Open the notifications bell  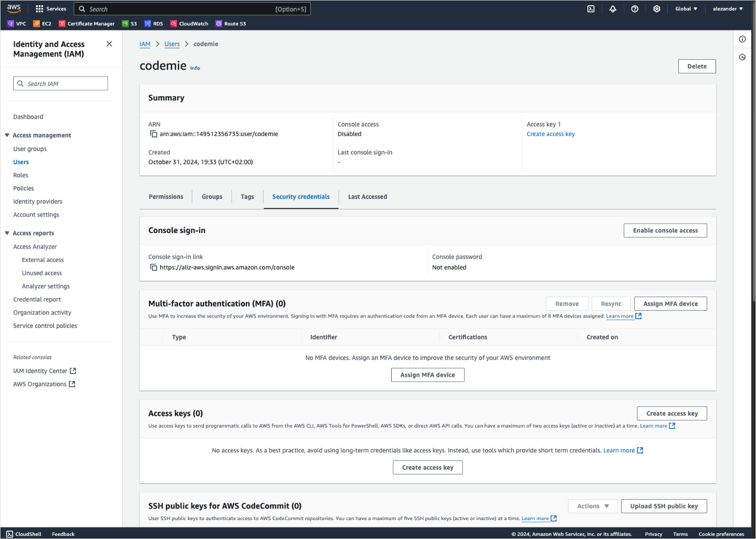coord(613,9)
